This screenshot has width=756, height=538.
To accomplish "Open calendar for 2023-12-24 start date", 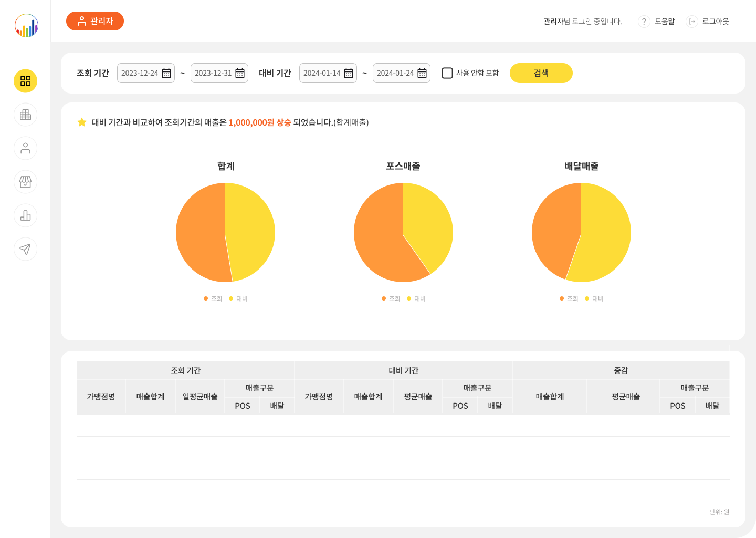I will pyautogui.click(x=166, y=73).
